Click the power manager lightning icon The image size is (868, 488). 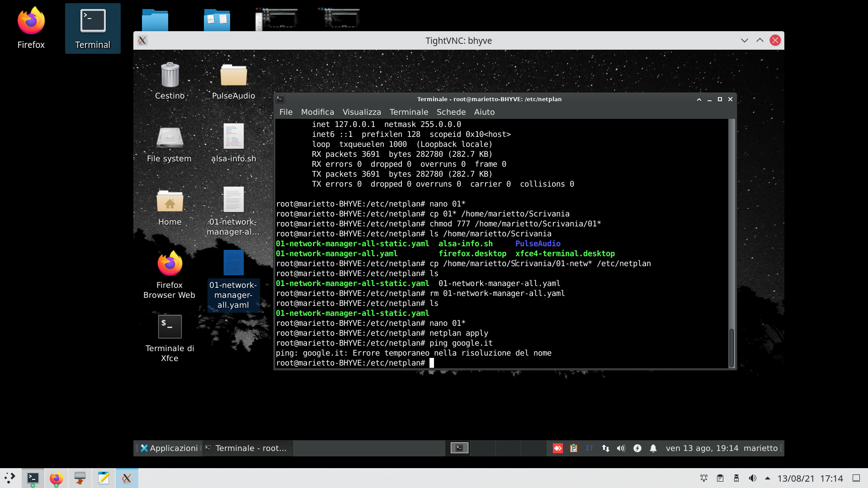(637, 448)
